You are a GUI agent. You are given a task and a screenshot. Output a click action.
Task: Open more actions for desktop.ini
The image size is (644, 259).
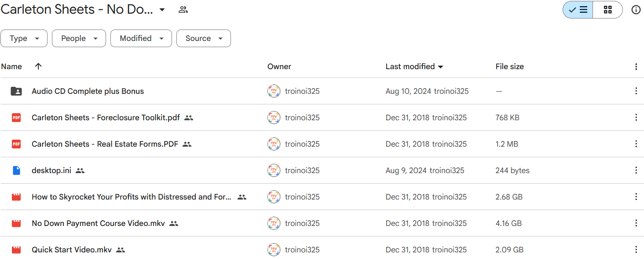(636, 170)
